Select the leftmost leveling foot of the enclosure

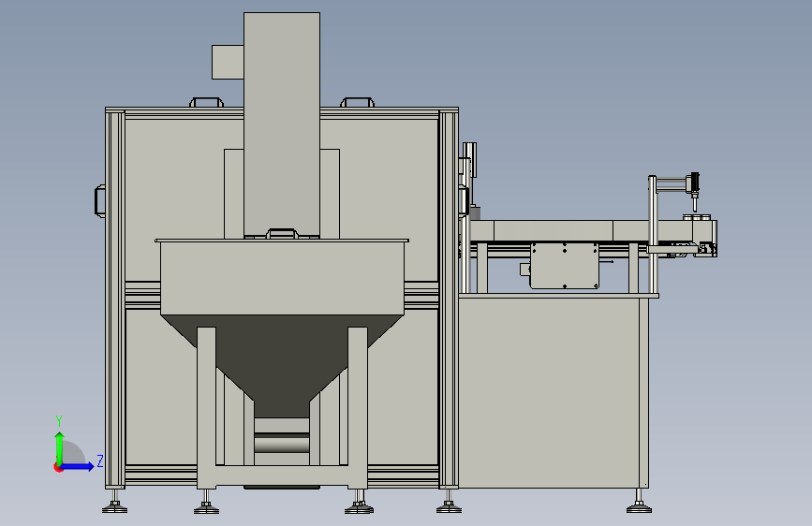(114, 502)
